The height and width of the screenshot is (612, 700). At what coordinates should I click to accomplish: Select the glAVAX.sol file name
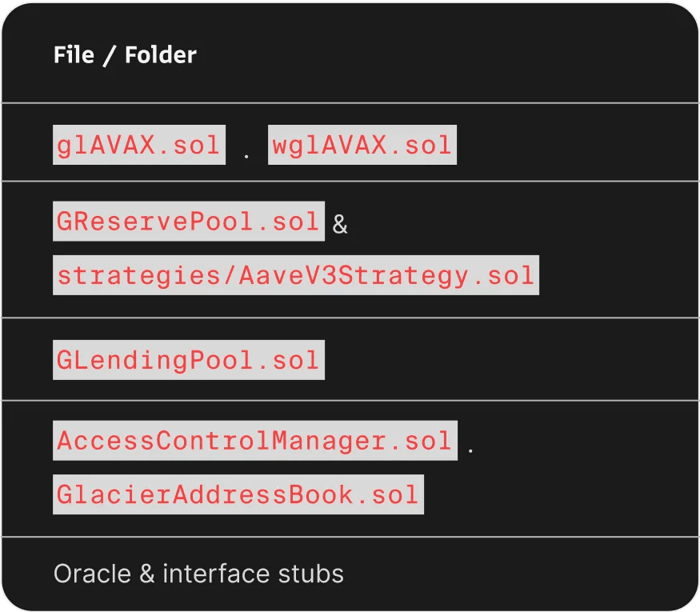(x=139, y=145)
